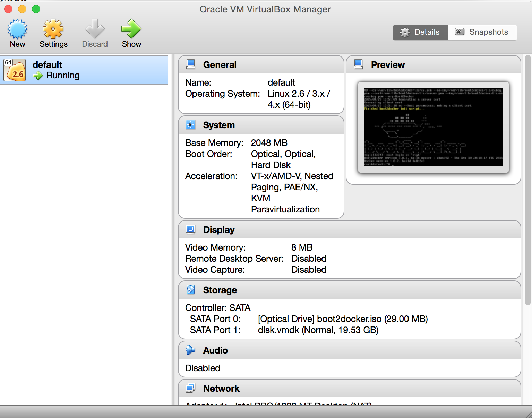Screen dimensions: 532x418
Task: Open the General section header link
Action: (x=220, y=65)
